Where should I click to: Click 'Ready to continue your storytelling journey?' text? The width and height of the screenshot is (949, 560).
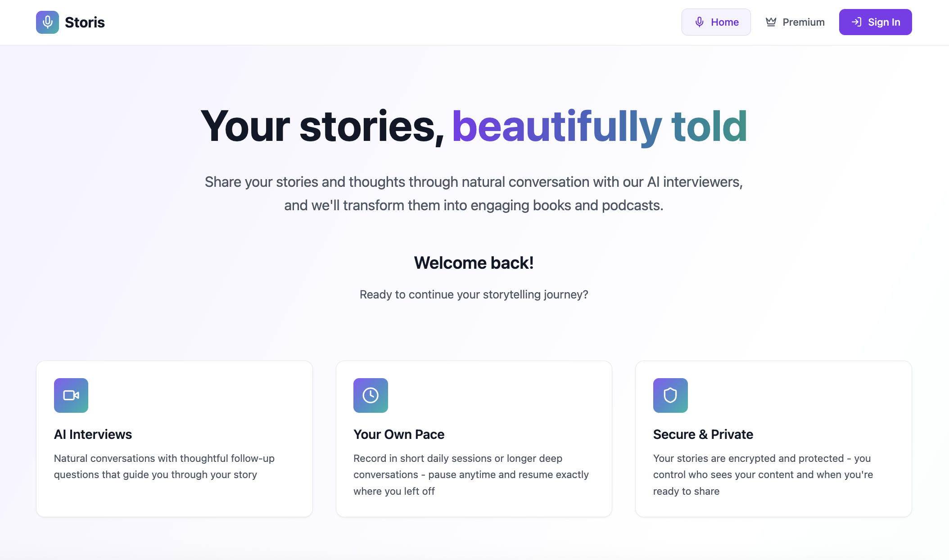click(x=474, y=294)
